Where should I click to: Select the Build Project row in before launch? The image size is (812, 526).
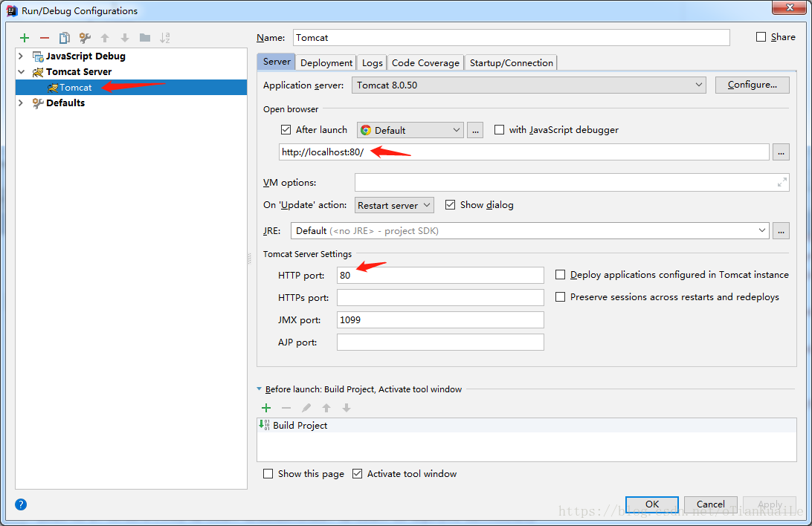pos(526,425)
